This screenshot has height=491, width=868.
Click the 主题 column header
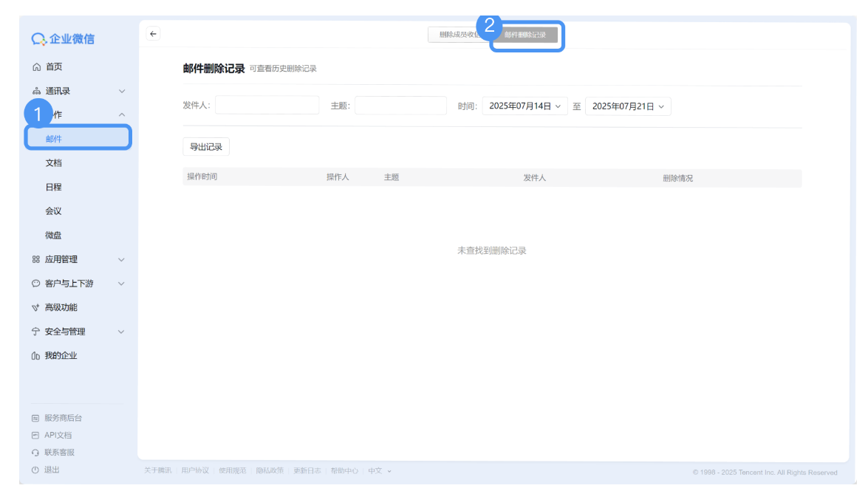[x=392, y=177]
